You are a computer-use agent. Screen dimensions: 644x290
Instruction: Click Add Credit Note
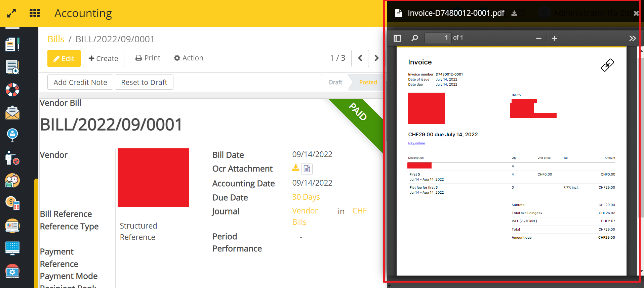pos(80,82)
